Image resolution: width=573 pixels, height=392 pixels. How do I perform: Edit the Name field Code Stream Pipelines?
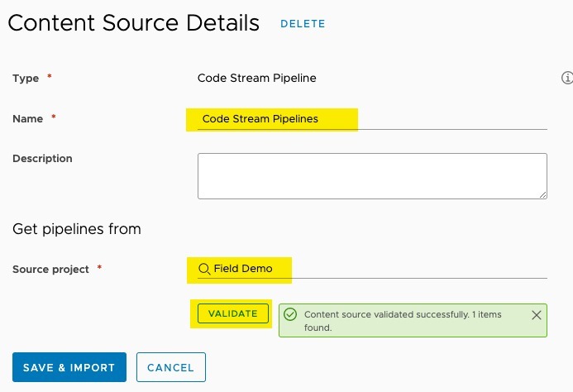[x=372, y=119]
